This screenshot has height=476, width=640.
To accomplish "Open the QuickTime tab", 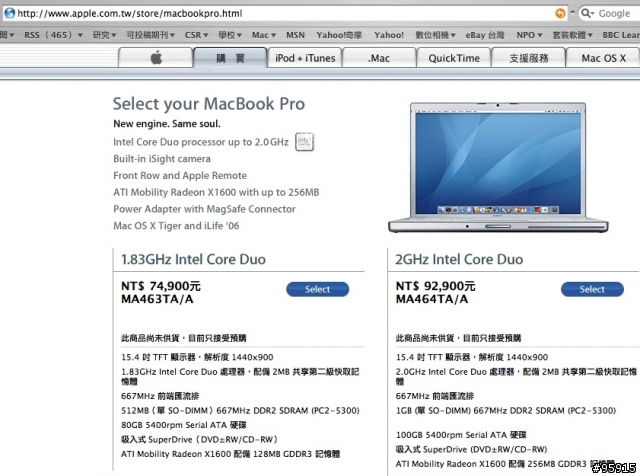I will point(454,58).
